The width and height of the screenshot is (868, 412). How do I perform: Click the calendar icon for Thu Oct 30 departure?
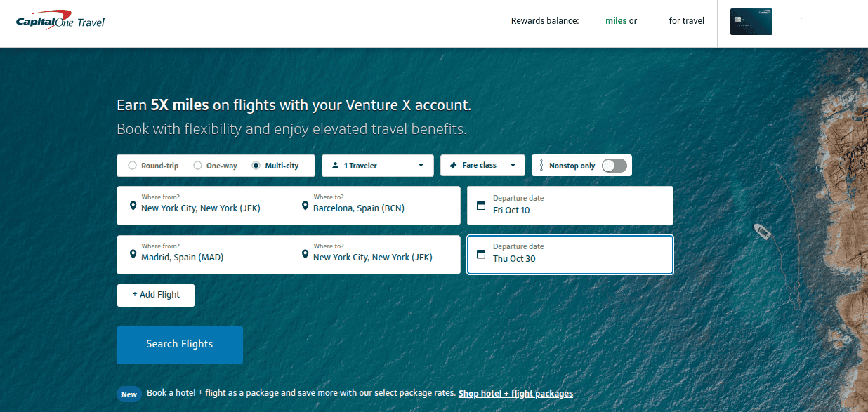tap(481, 253)
